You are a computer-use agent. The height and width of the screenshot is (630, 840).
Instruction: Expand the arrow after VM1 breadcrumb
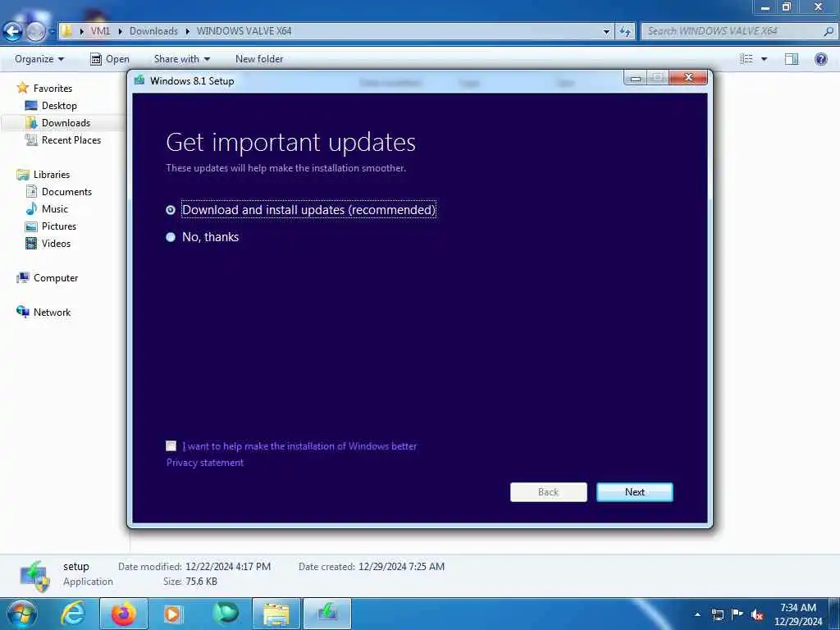coord(120,31)
